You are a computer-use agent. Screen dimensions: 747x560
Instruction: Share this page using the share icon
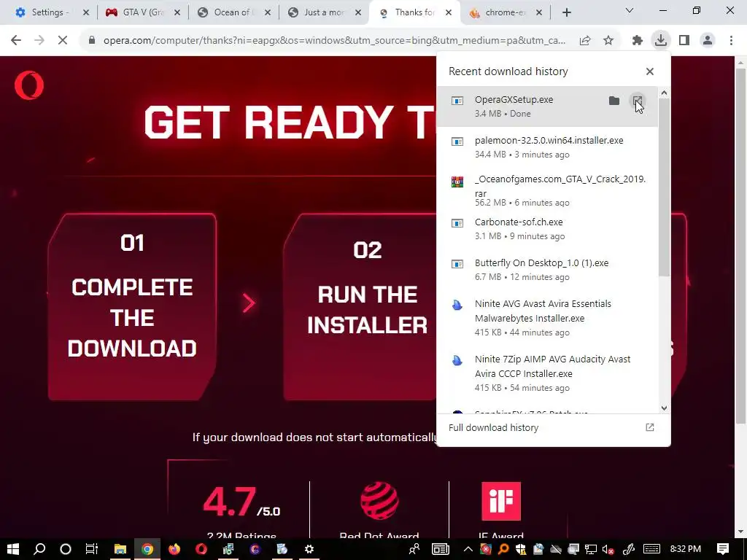click(585, 41)
